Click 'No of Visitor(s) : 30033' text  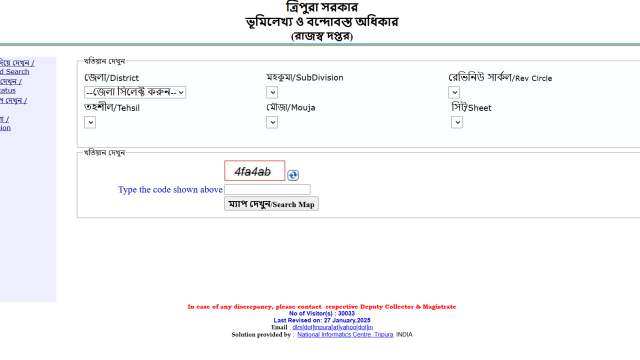click(322, 313)
